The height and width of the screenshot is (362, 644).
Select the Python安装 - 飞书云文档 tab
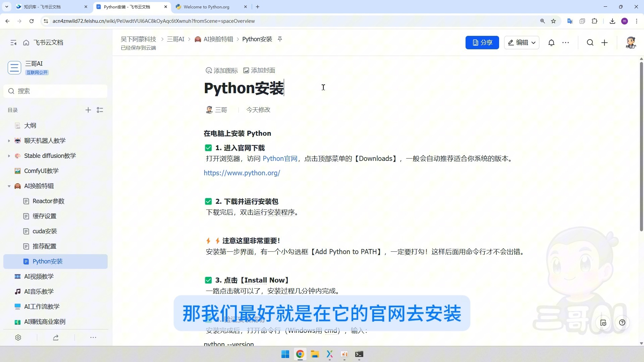131,7
